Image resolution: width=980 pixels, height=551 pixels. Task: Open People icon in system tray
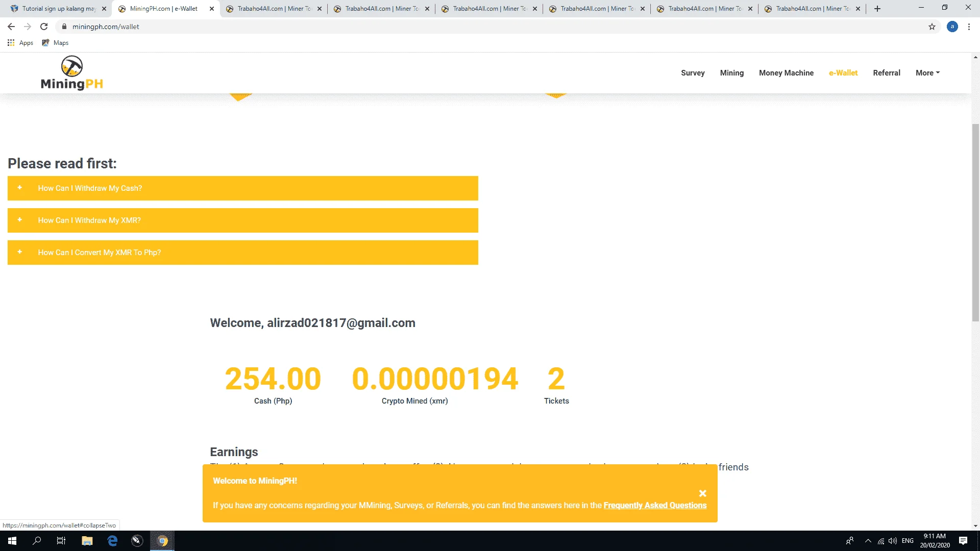coord(850,541)
